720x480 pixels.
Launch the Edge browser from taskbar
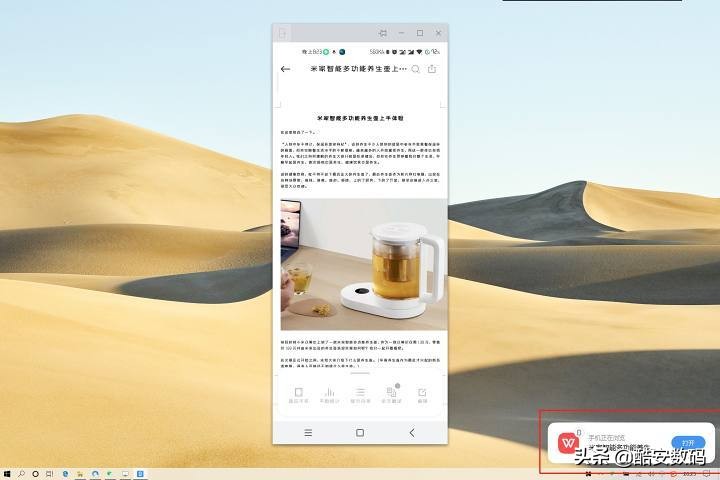tap(65, 474)
